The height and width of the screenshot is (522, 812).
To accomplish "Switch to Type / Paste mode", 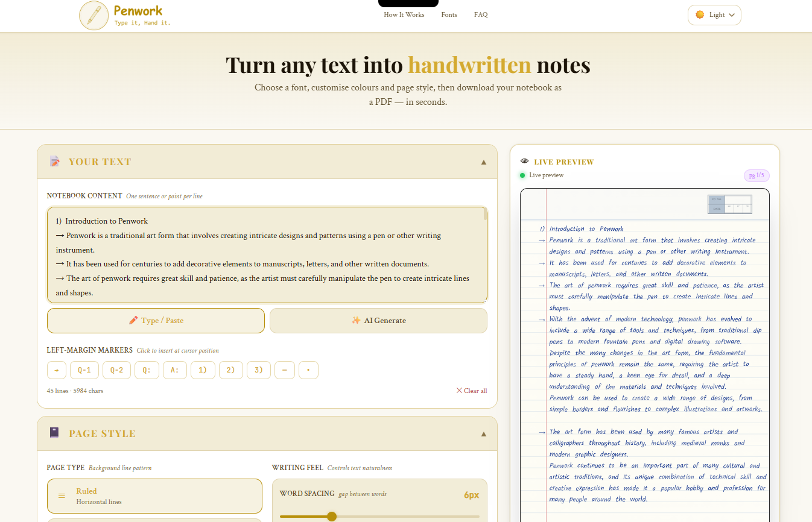I will (156, 321).
